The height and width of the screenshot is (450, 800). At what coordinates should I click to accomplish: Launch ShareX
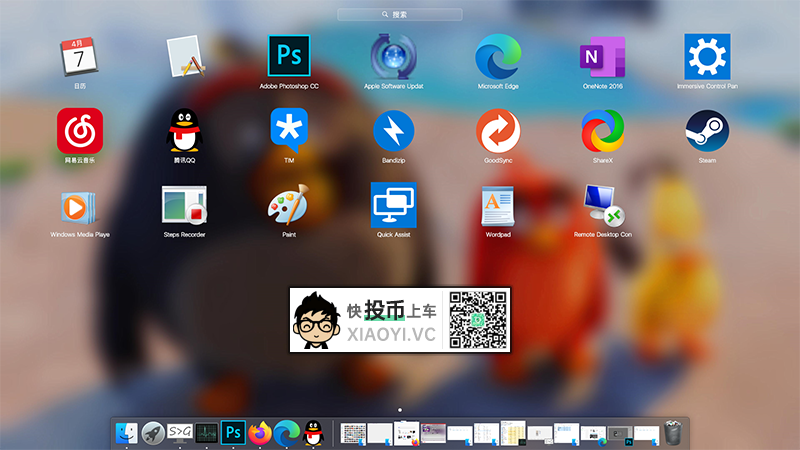tap(602, 131)
